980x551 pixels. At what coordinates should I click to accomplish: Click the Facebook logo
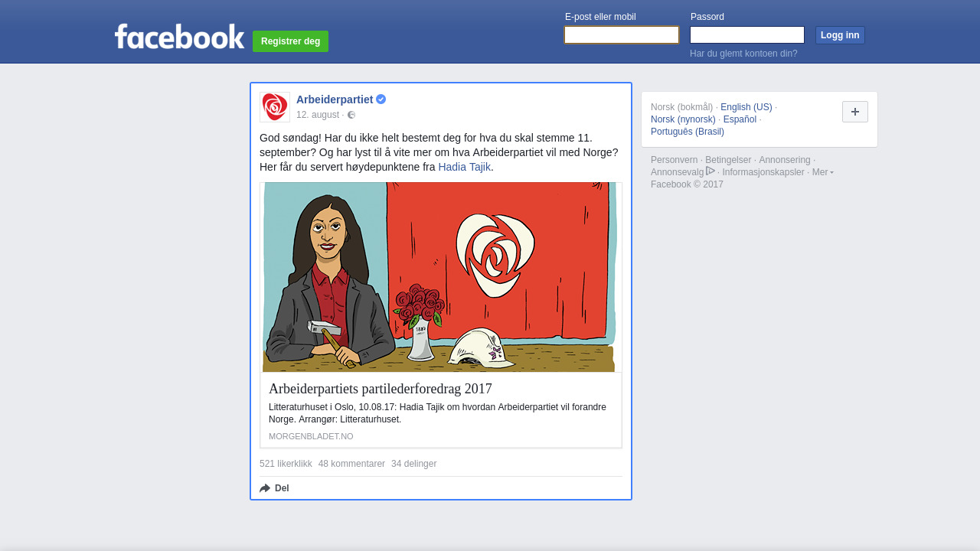click(x=179, y=37)
